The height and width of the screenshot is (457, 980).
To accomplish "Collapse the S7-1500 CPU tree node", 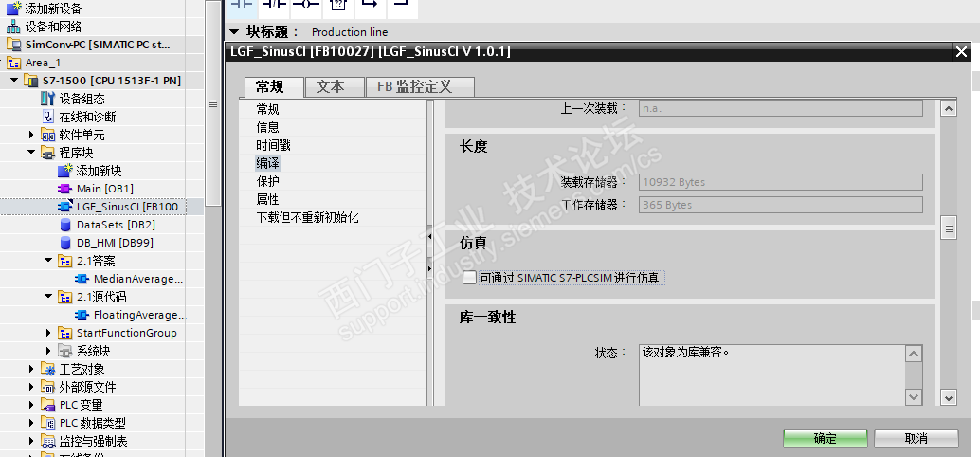I will coord(14,81).
